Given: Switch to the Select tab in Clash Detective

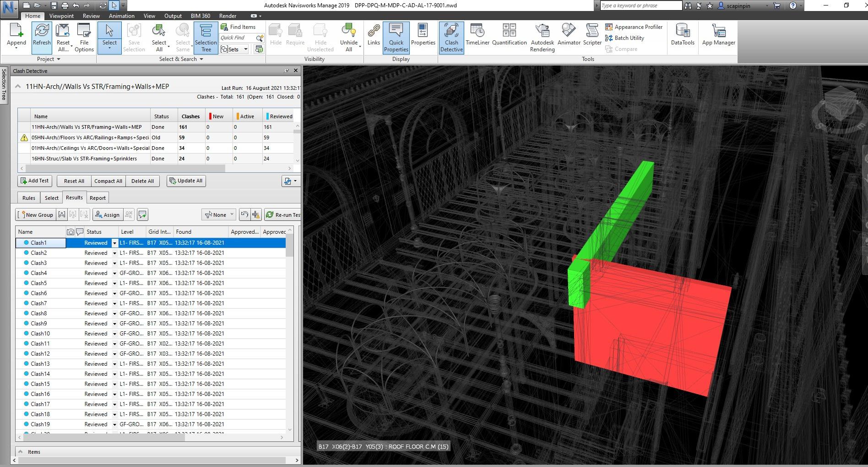Looking at the screenshot, I should (x=52, y=198).
